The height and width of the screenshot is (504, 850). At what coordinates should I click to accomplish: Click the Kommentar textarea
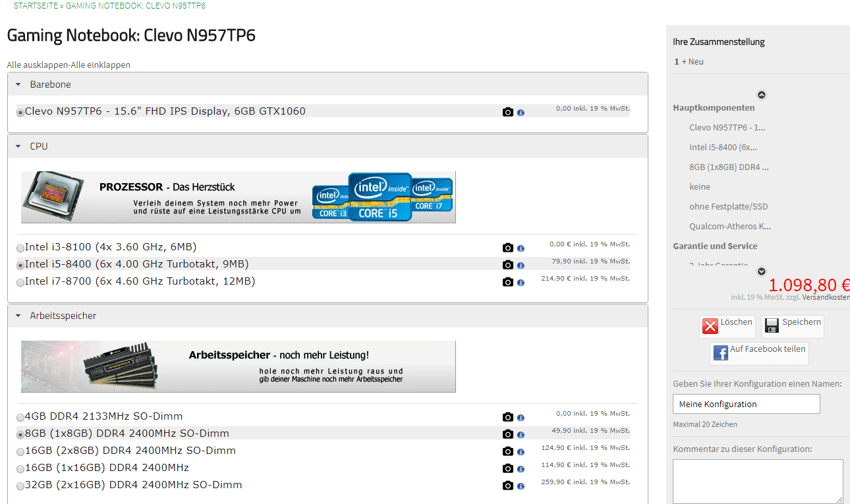(758, 482)
